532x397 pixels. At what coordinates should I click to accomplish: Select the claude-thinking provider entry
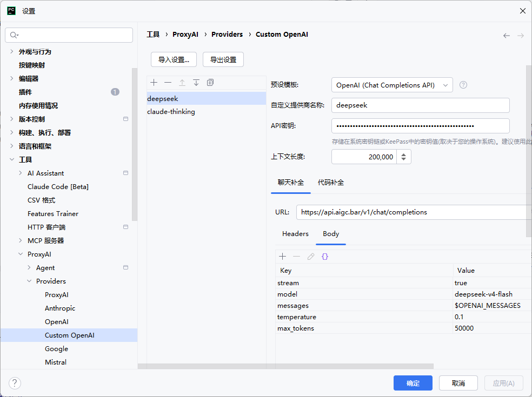(x=207, y=112)
